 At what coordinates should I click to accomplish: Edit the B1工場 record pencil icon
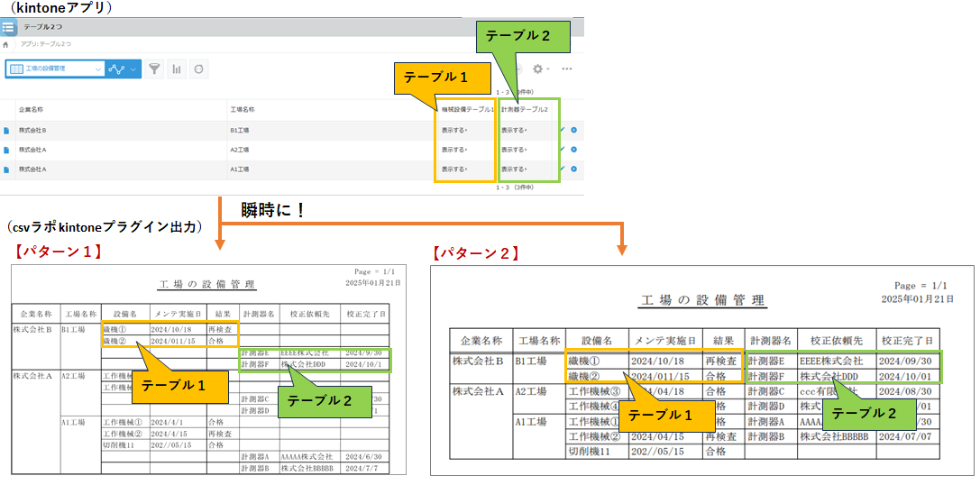pyautogui.click(x=563, y=131)
